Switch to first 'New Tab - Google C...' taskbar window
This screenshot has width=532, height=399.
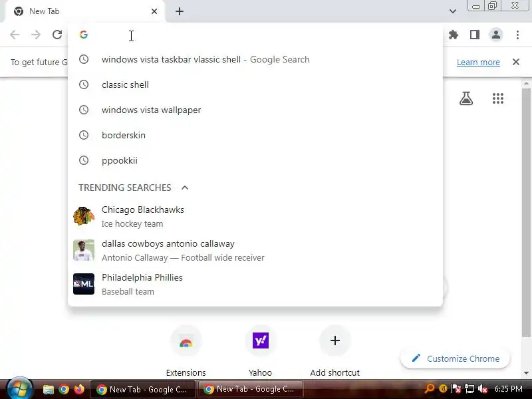tap(143, 390)
